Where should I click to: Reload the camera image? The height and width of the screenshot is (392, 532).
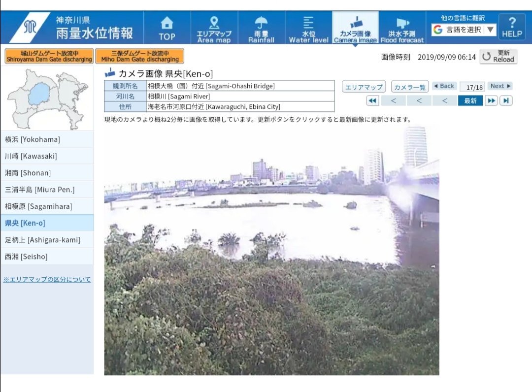499,56
